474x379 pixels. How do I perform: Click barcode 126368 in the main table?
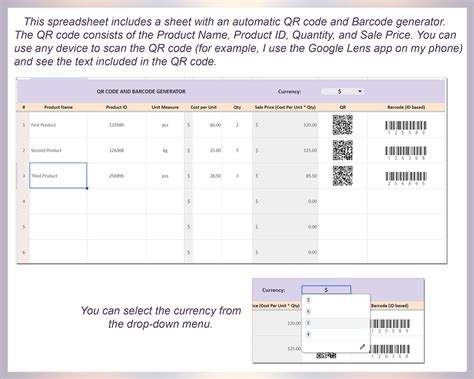click(406, 153)
